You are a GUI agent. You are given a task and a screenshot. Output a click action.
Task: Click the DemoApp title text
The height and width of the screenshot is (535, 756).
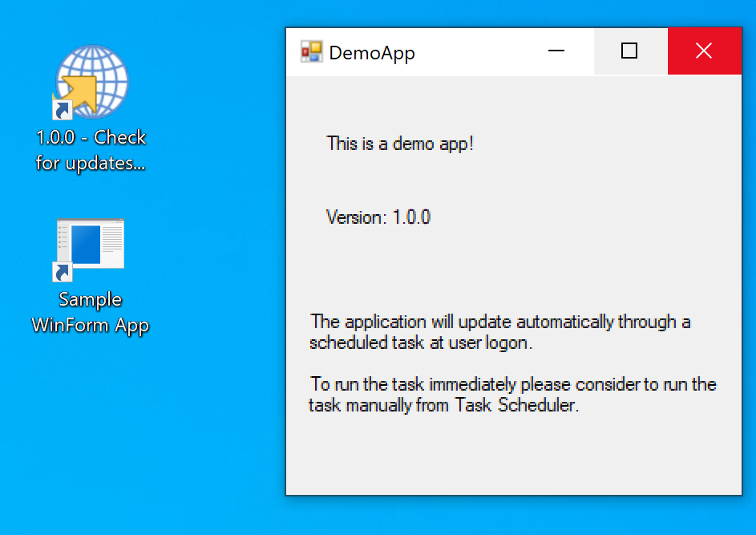pyautogui.click(x=371, y=51)
